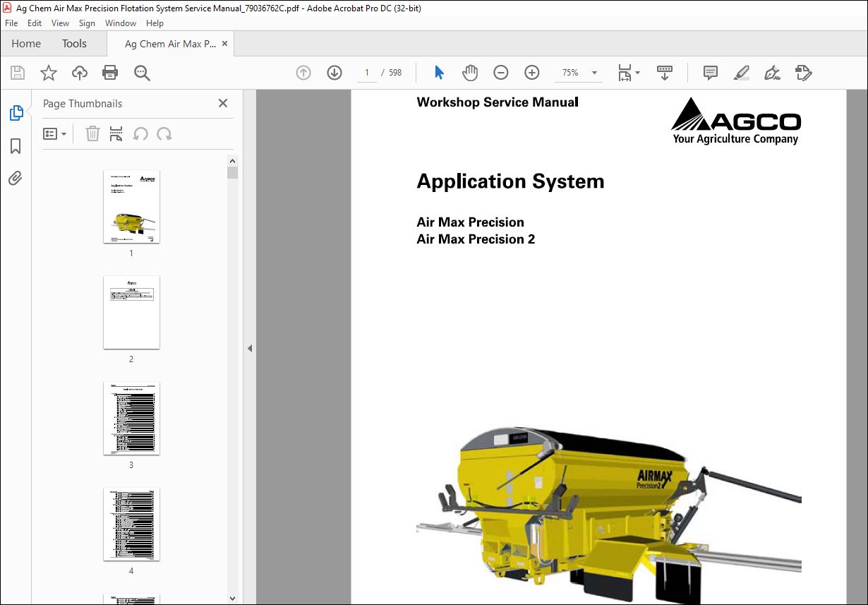Image resolution: width=868 pixels, height=605 pixels.
Task: Select page 1 thumbnail
Action: click(x=131, y=207)
